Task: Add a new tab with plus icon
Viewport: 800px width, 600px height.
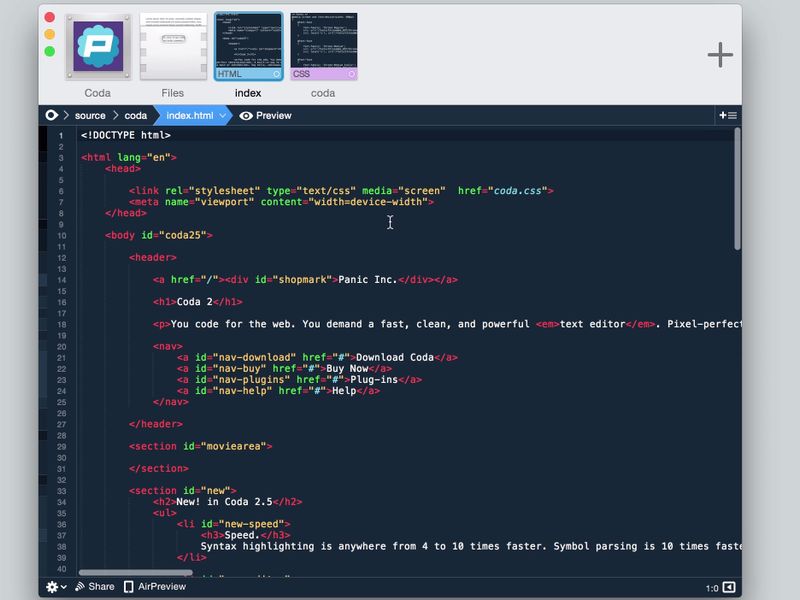Action: [x=720, y=55]
